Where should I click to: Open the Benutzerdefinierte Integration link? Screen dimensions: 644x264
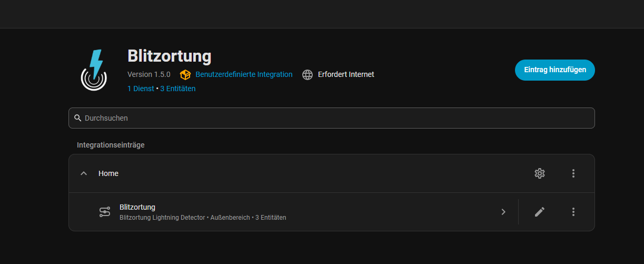tap(244, 74)
